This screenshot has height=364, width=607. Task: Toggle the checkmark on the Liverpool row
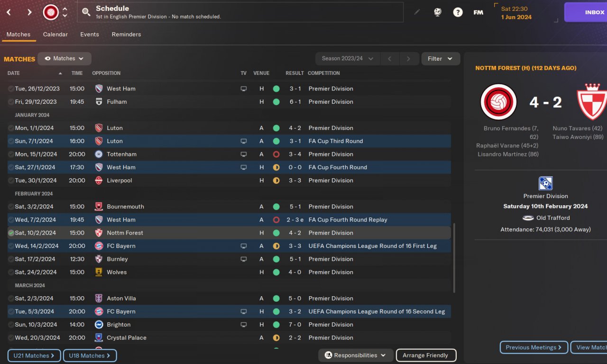pos(11,181)
